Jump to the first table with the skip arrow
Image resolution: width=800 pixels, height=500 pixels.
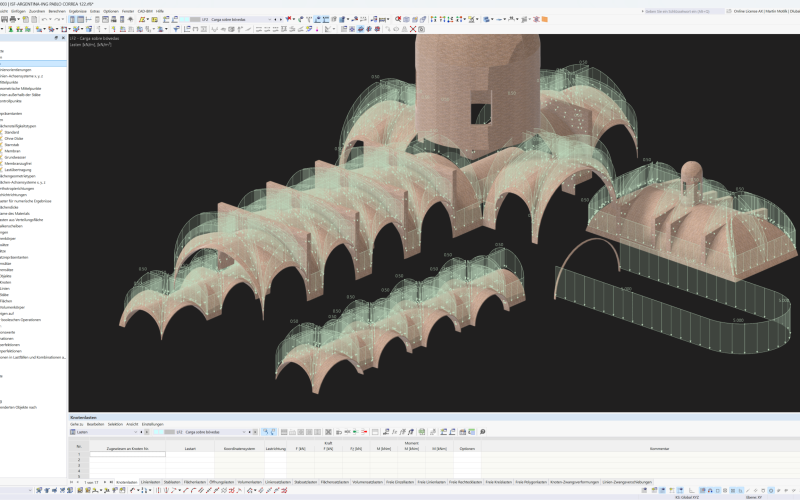(71, 482)
